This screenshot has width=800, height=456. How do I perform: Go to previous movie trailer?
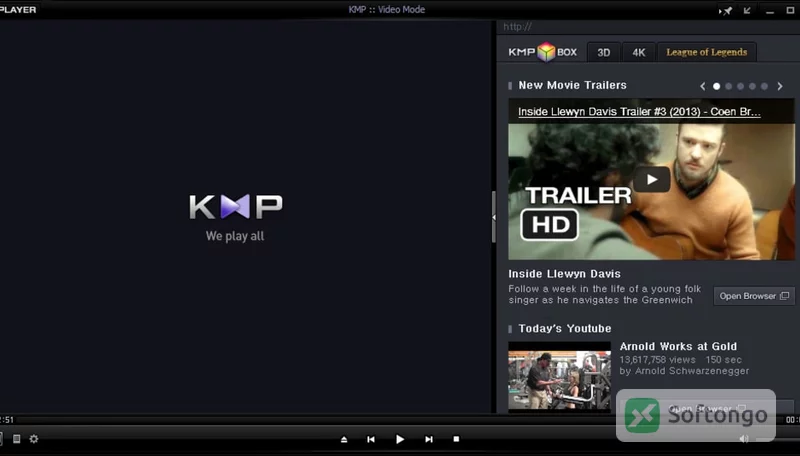click(703, 86)
